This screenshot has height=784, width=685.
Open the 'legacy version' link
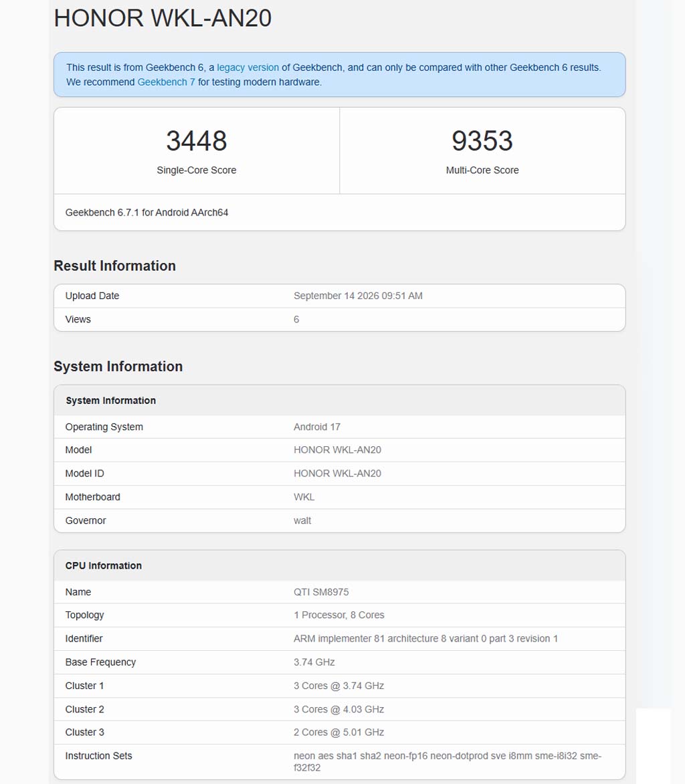coord(248,68)
